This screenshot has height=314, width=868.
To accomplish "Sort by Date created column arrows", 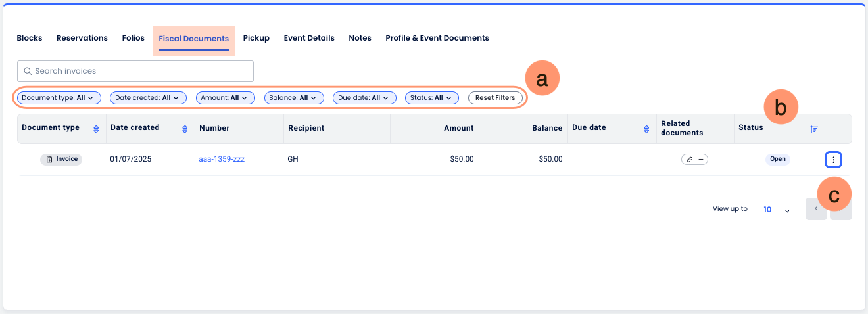I will pos(185,129).
